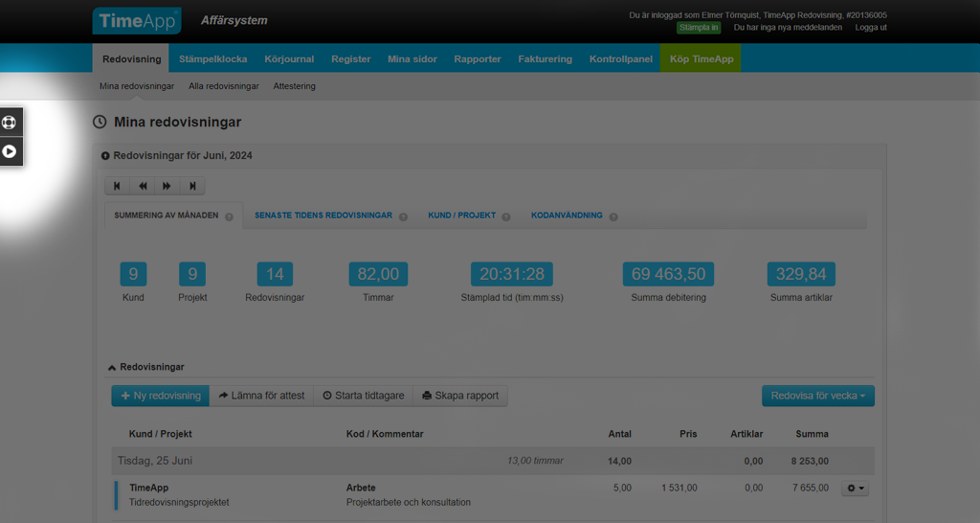Collapse the Redovisningar section
The height and width of the screenshot is (523, 980).
point(112,367)
